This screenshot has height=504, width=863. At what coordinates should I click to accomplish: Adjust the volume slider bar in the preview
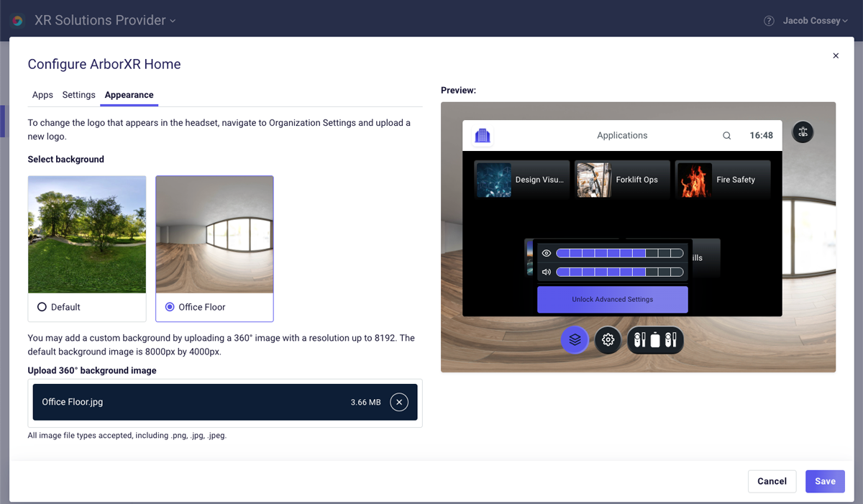tap(620, 272)
